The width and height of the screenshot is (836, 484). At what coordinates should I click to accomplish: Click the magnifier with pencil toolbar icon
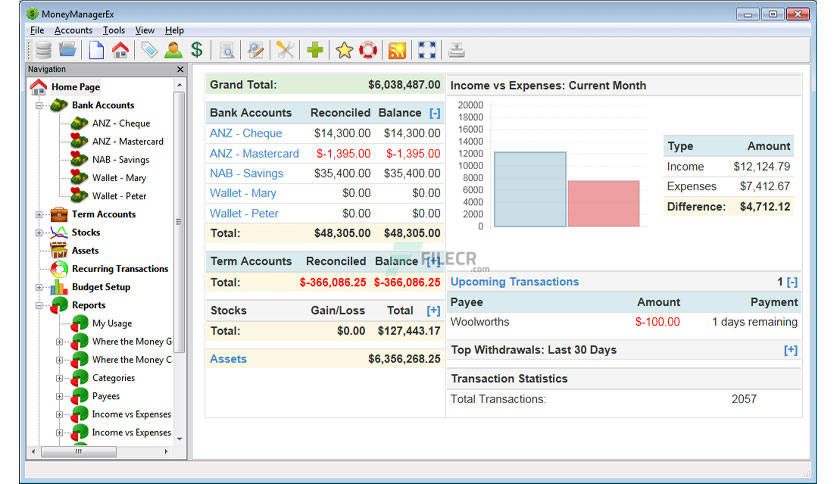(256, 51)
